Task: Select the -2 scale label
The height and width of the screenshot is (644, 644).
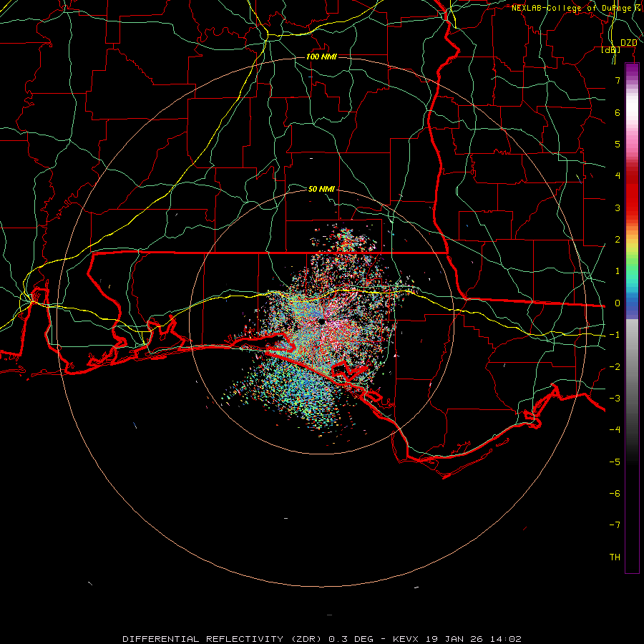Action: pyautogui.click(x=615, y=367)
